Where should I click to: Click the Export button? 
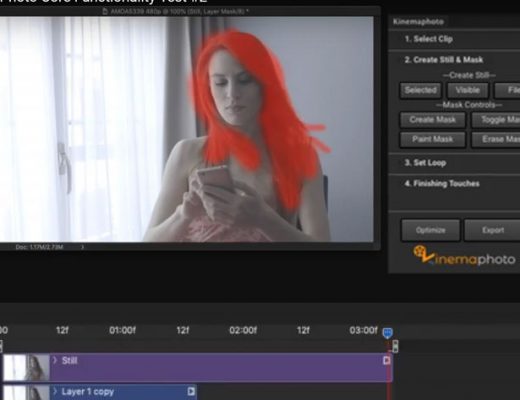click(492, 230)
